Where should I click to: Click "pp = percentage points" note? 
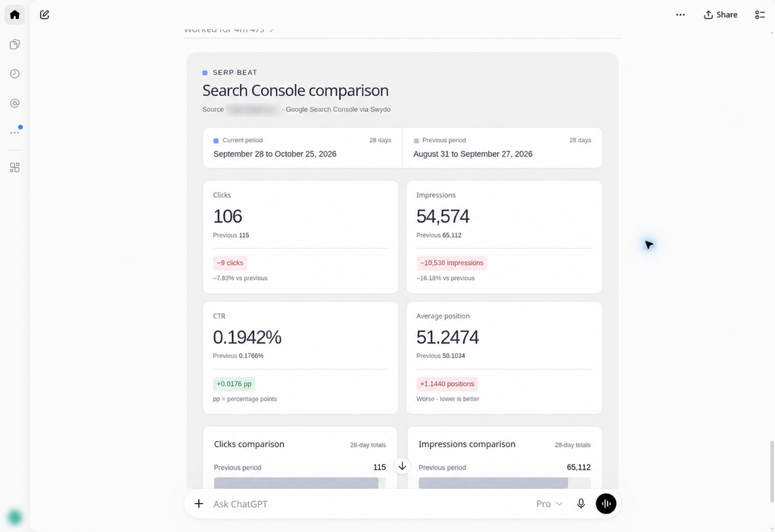pos(245,399)
